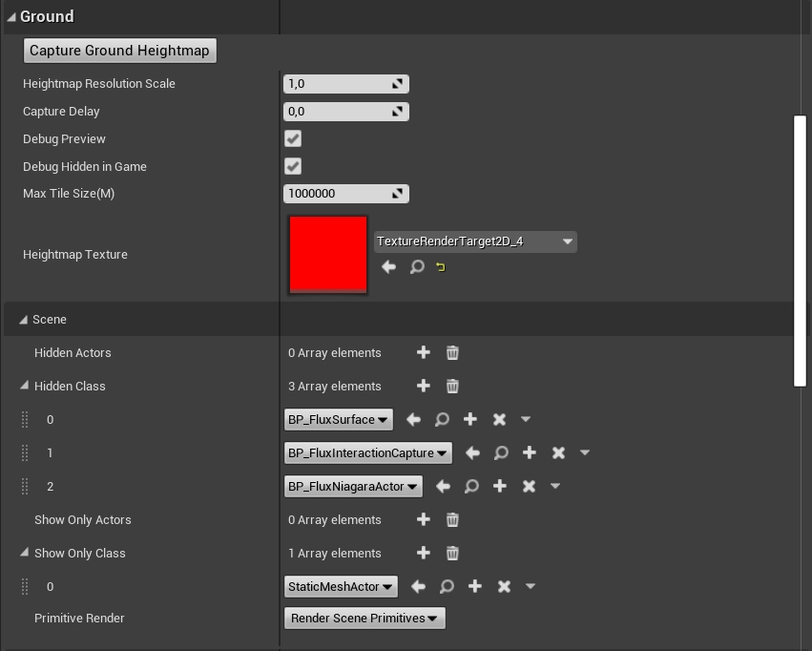Select the Capture Delay property label

click(61, 112)
